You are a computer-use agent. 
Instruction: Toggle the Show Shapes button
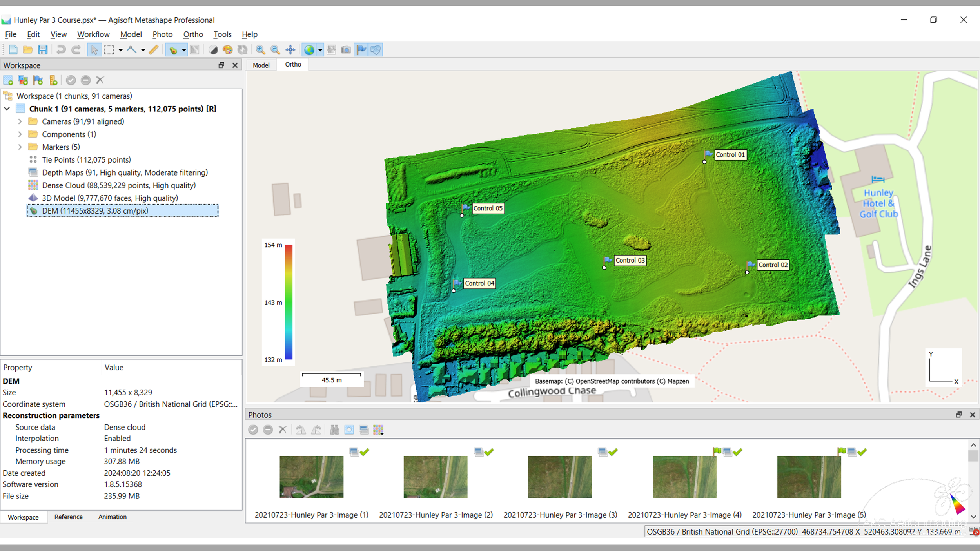pyautogui.click(x=376, y=50)
